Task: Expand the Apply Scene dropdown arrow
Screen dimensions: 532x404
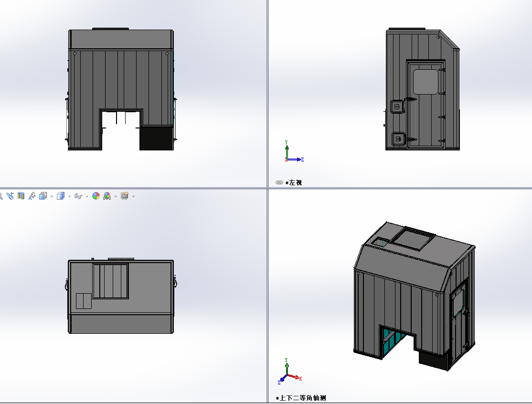Action: pos(116,196)
